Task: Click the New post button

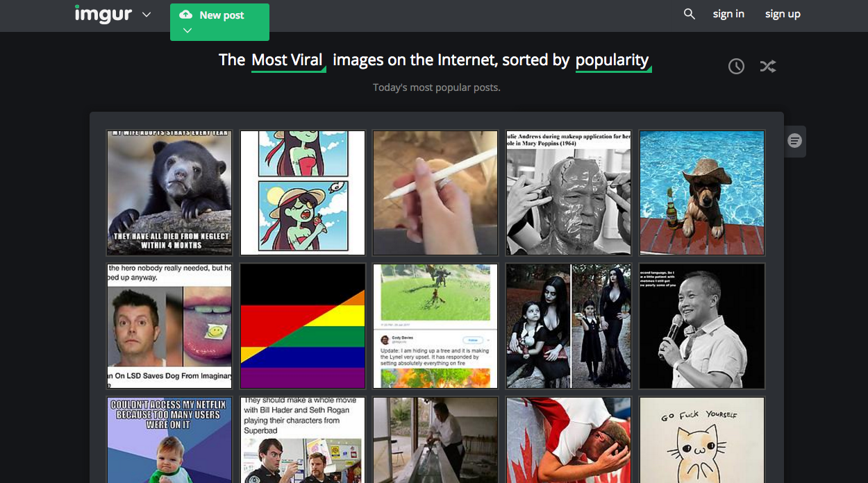Action: [219, 22]
